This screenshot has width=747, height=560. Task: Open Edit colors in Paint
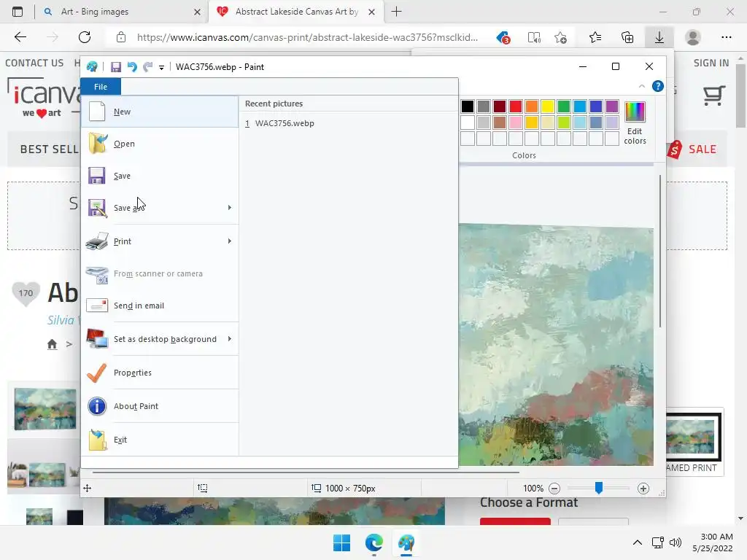635,123
